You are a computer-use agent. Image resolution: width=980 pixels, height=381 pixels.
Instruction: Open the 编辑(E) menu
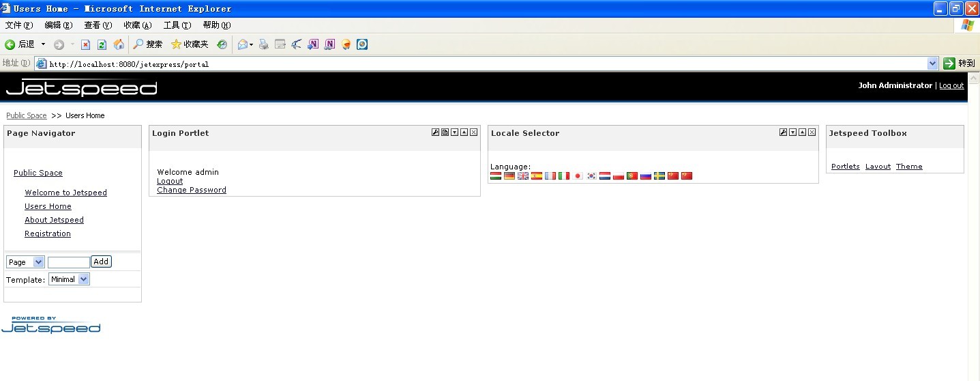point(59,25)
